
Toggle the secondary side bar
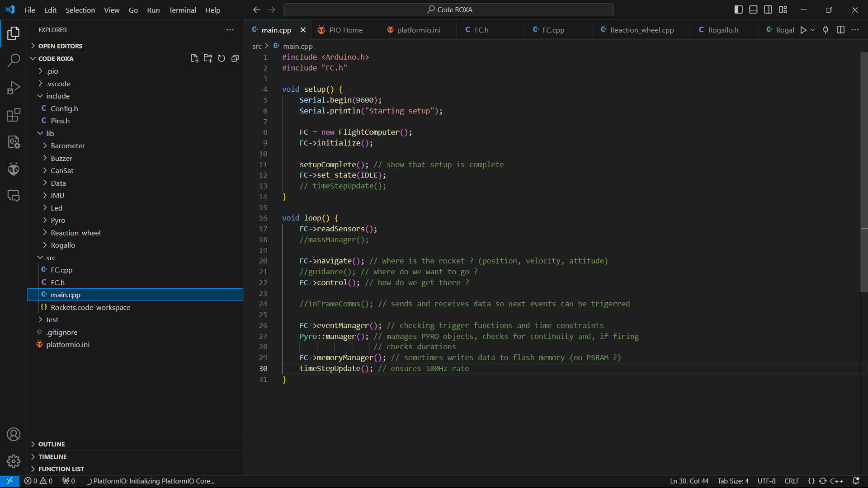pos(768,9)
